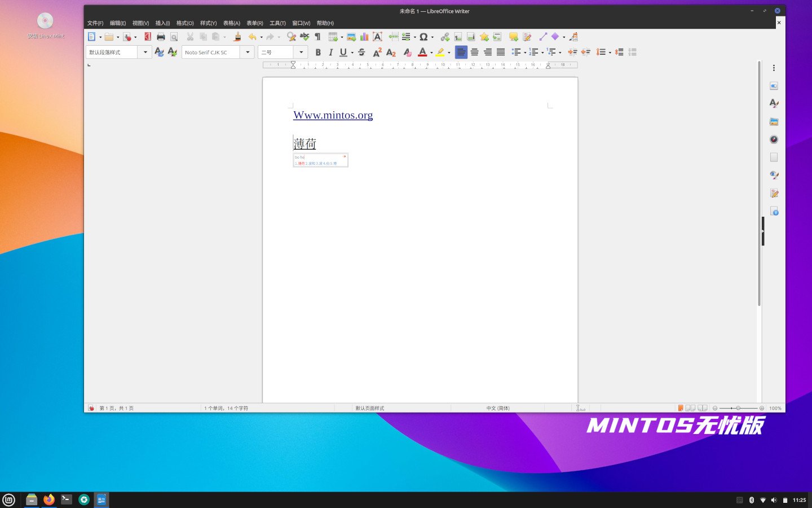Click the Increase Indent icon

tap(572, 52)
